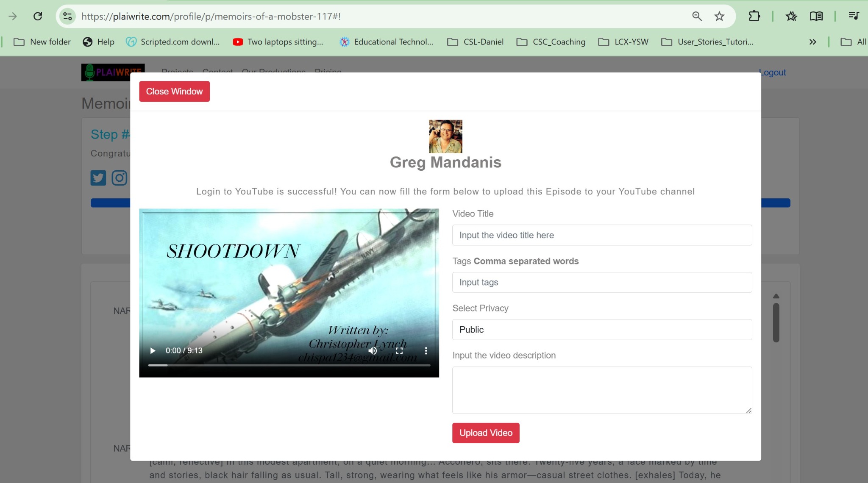Image resolution: width=868 pixels, height=483 pixels.
Task: Open the browser extensions puzzle icon
Action: point(754,17)
